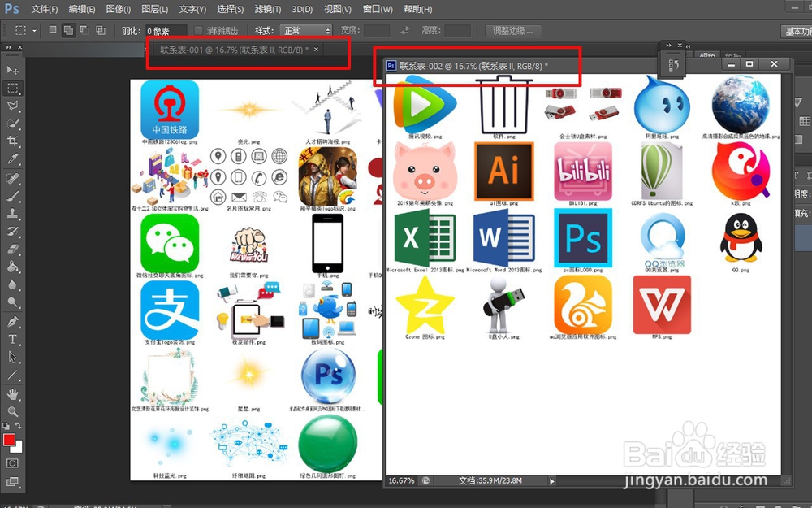Click the 调整边缘 button
Screen dimensions: 812x508
513,31
